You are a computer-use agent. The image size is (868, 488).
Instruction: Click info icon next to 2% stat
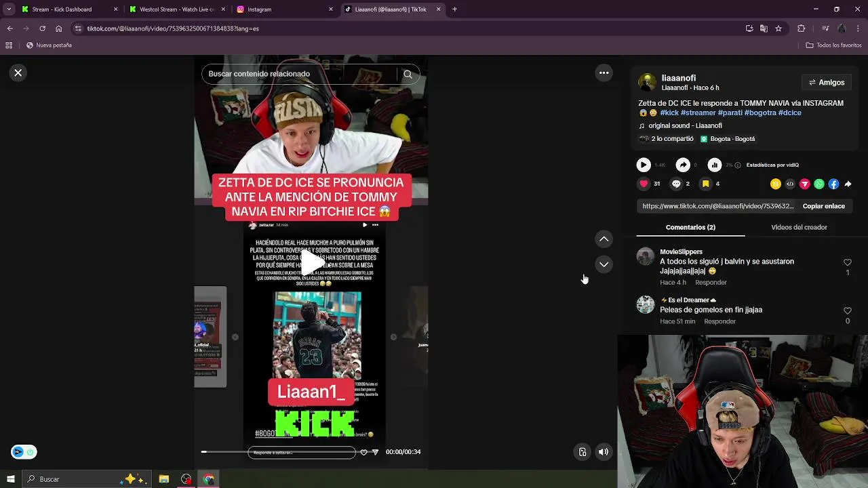(x=738, y=165)
